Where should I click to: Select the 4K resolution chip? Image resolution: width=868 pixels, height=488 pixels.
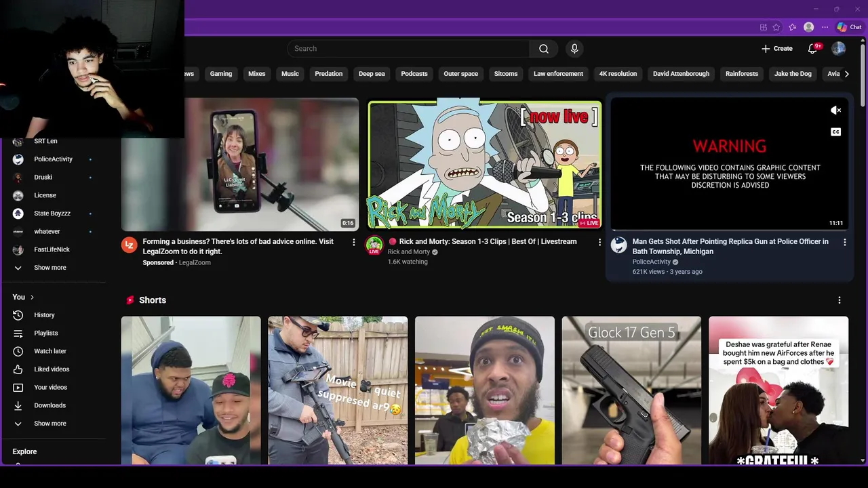(x=618, y=74)
